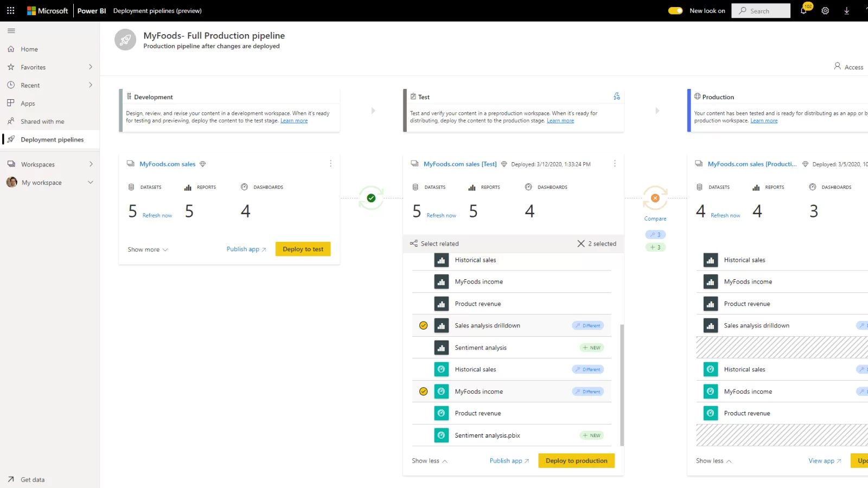This screenshot has height=488, width=868.
Task: Collapse the navigation hamburger menu
Action: click(11, 31)
